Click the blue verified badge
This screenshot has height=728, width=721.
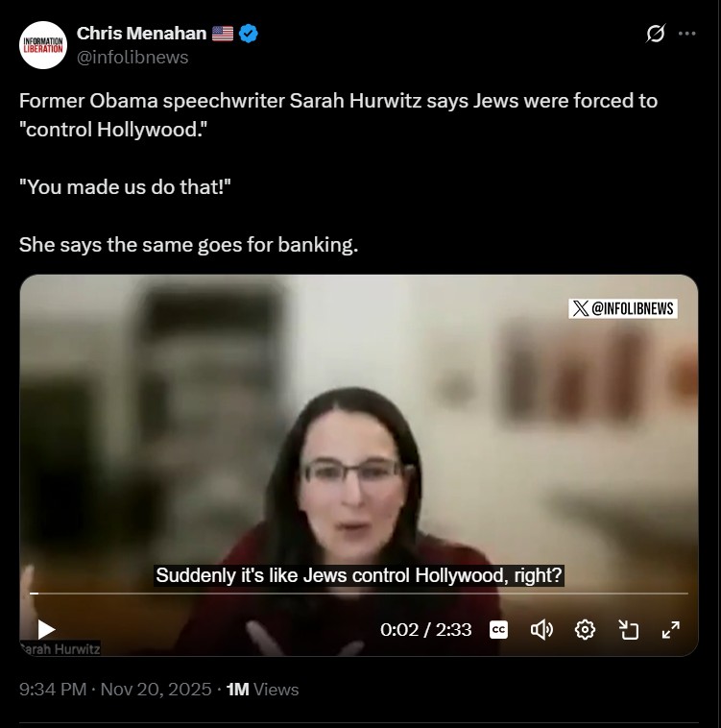click(249, 34)
